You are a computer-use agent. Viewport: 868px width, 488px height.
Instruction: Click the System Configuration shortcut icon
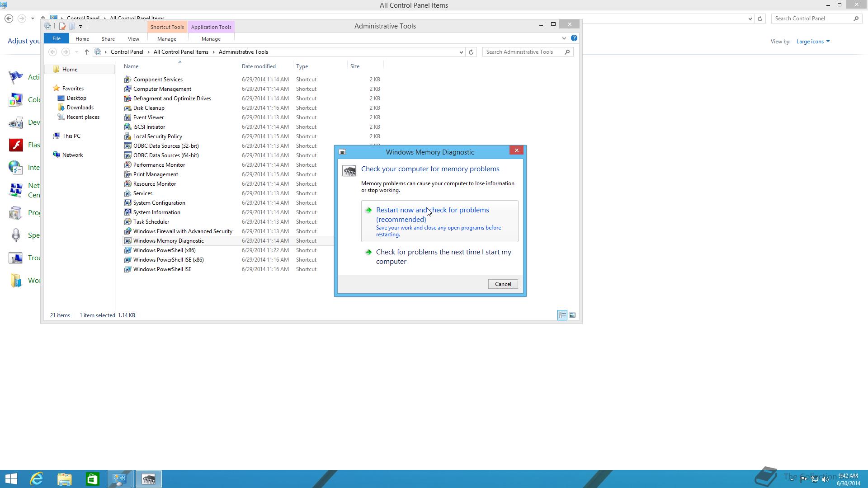(x=127, y=203)
